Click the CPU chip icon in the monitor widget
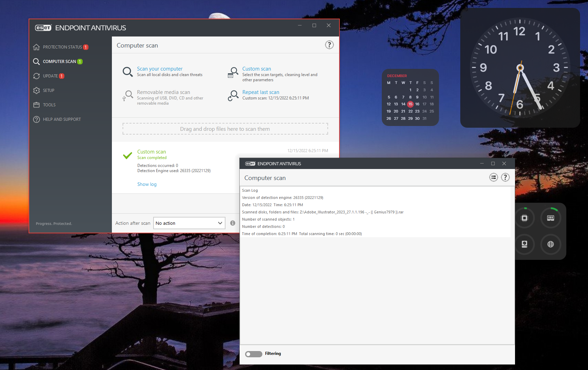 524,218
